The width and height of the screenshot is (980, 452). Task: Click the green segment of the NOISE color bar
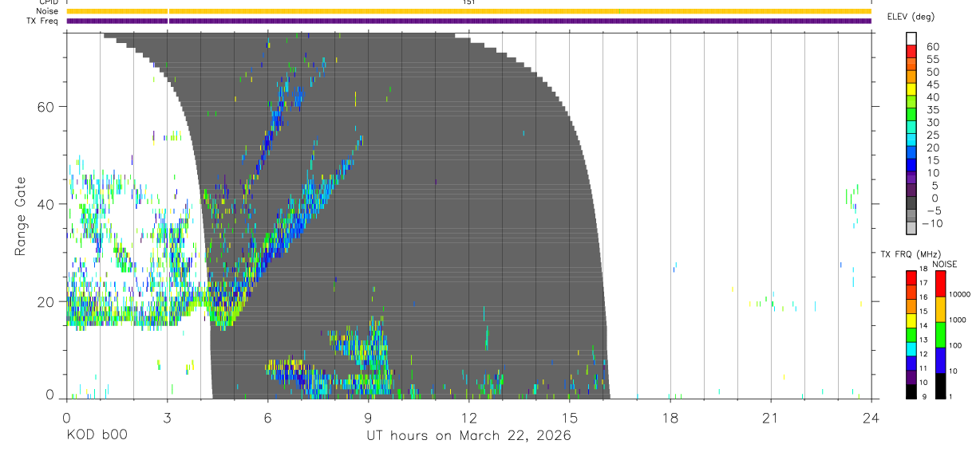coord(940,335)
